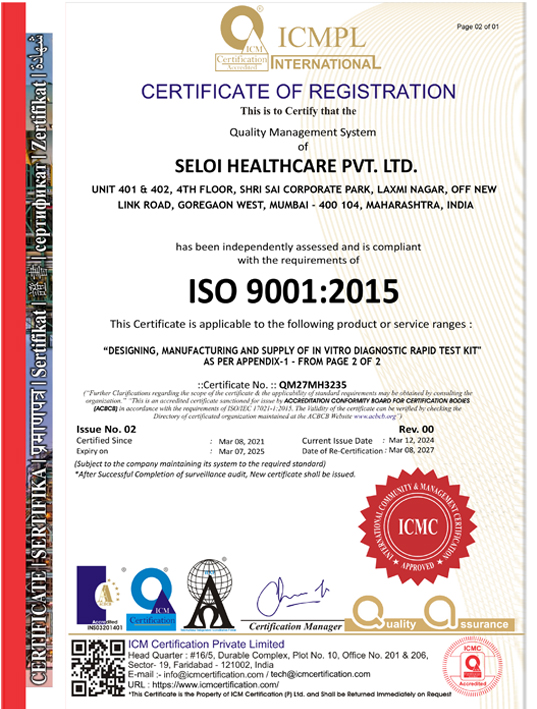Click the 'After Successful Completion of surveillance audit' note
Viewport: 537px width, 709px height.
click(x=215, y=474)
